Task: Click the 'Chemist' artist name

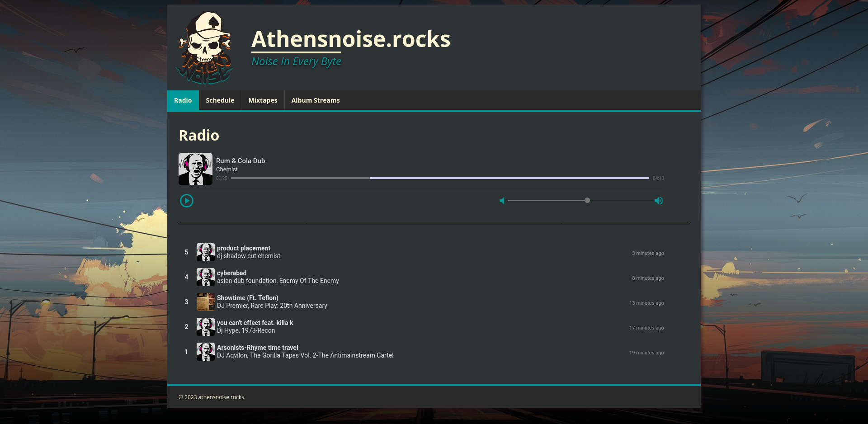Action: tap(227, 170)
